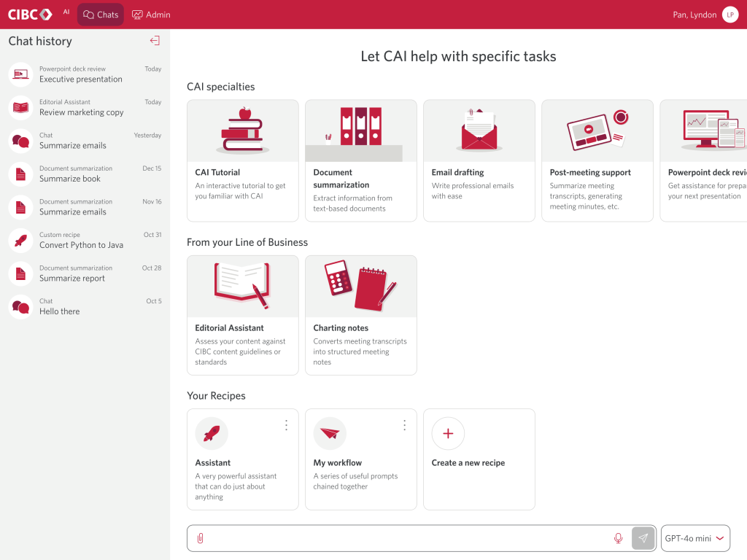Click the Assistant recipe title
Viewport: 747px width, 560px height.
212,463
